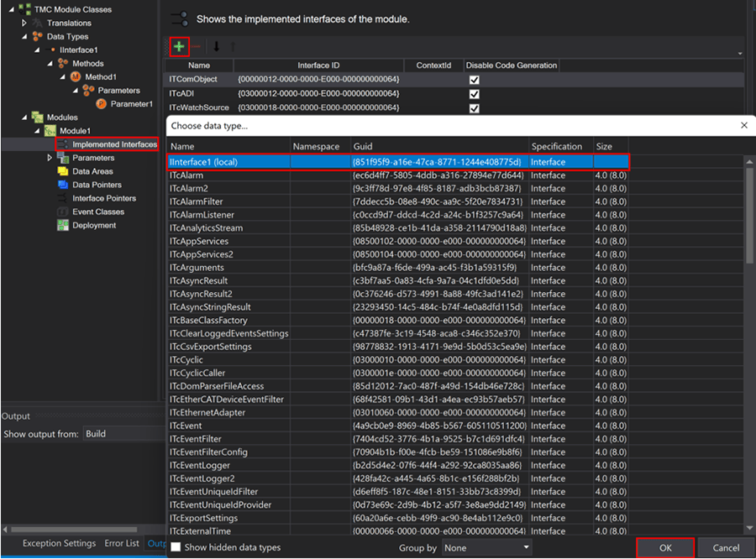Click the Cancel button
The image size is (756, 559).
point(726,548)
